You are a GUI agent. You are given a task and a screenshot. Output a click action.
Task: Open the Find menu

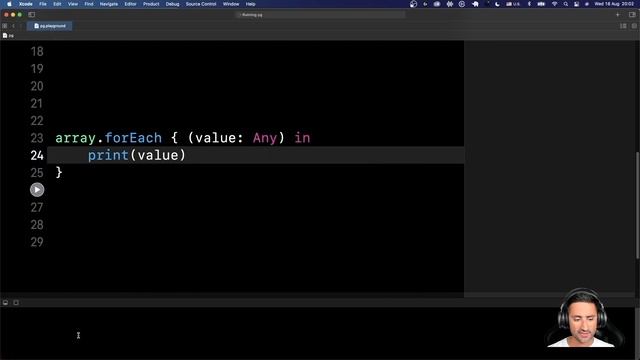point(89,4)
